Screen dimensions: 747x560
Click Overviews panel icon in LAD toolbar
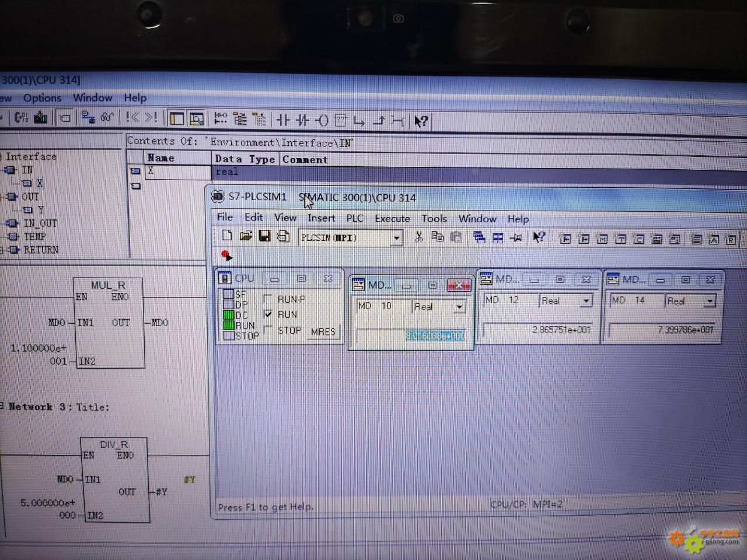pyautogui.click(x=176, y=119)
